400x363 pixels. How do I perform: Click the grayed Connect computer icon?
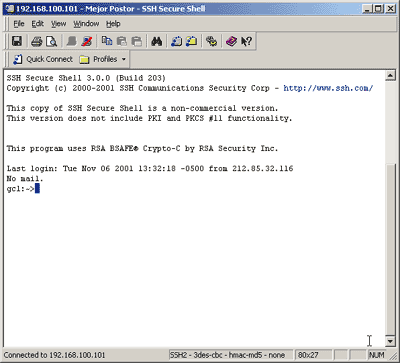click(x=71, y=41)
